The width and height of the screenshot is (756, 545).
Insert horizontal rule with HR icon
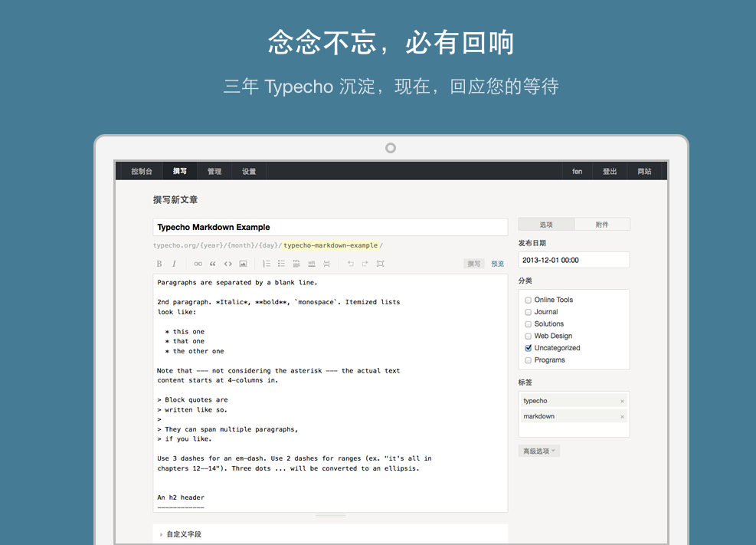[x=312, y=264]
